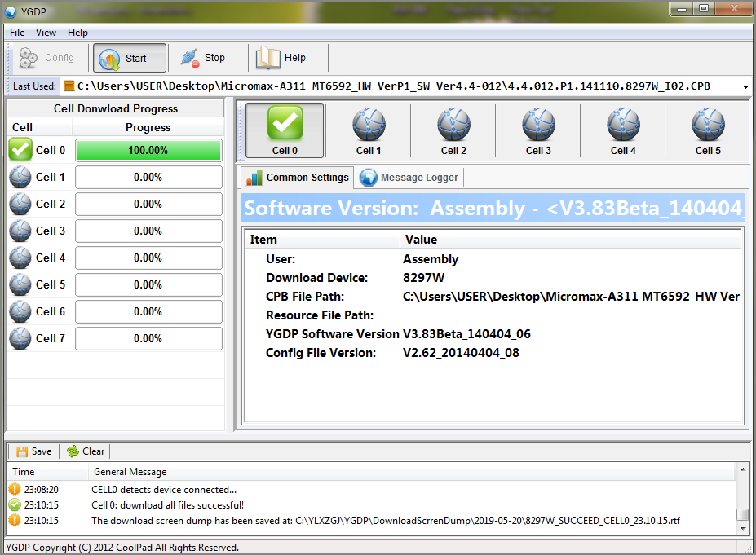Image resolution: width=756 pixels, height=555 pixels.
Task: Select the 'download all files successful' log entry
Action: pos(371,505)
